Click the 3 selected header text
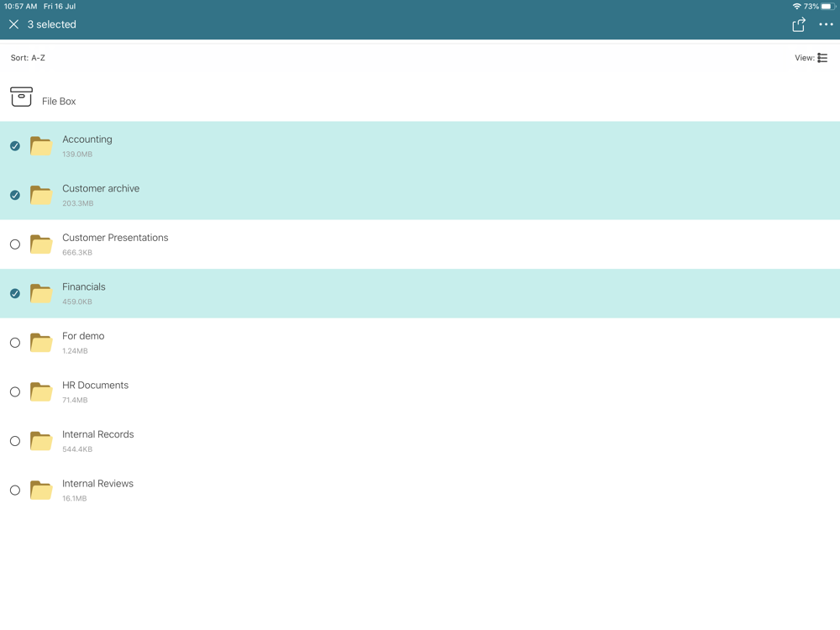This screenshot has width=840, height=630. [52, 24]
